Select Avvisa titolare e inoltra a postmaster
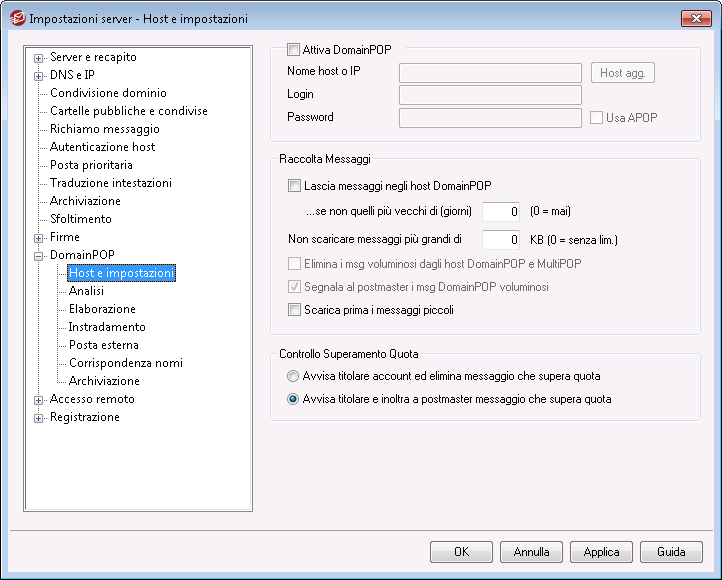Screen dimensions: 722x580 (292, 399)
